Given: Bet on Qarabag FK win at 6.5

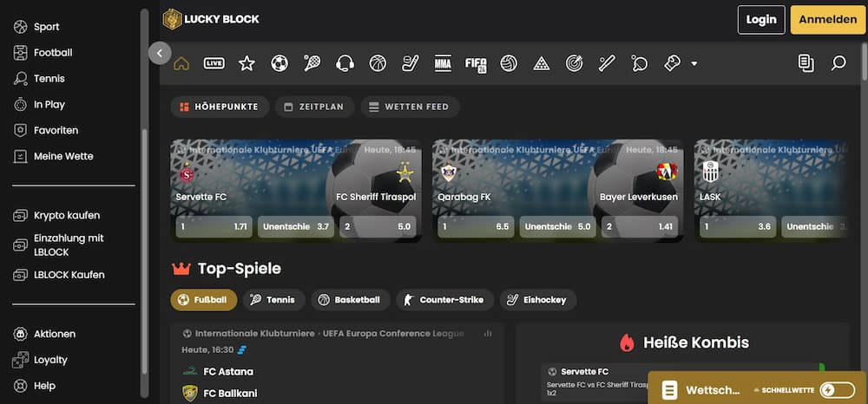Looking at the screenshot, I should click(476, 226).
